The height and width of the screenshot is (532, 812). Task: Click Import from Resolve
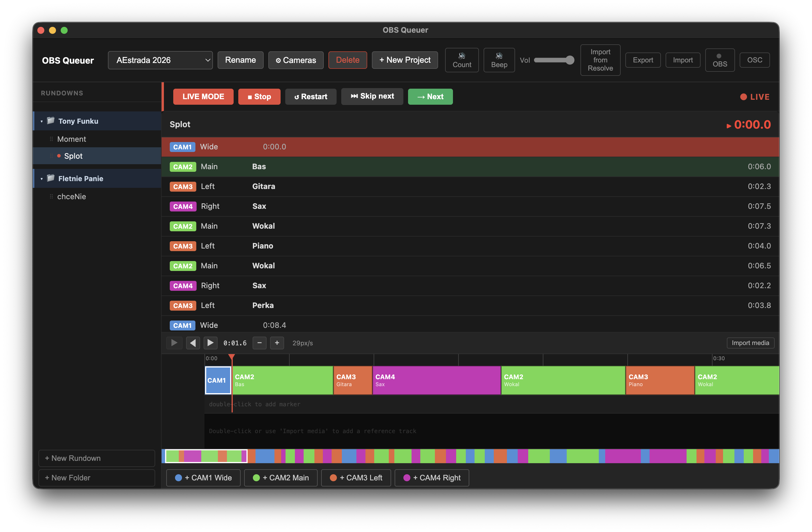pos(600,60)
